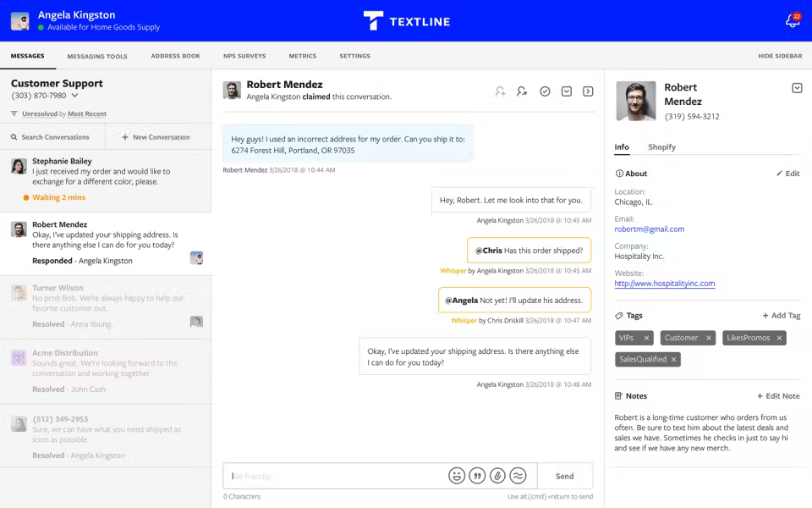Remove the LikesPromos tag
Image resolution: width=812 pixels, height=508 pixels.
coord(780,337)
